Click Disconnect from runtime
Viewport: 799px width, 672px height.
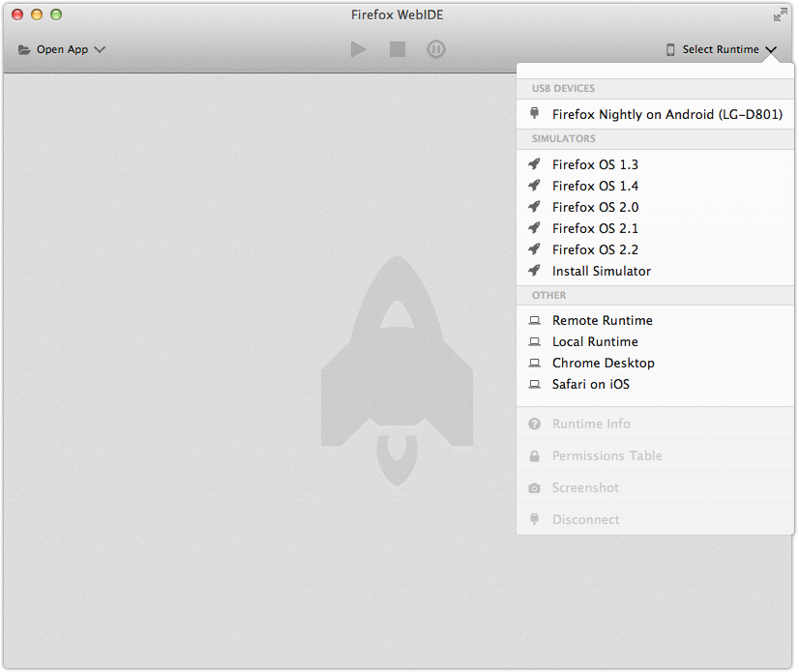(x=655, y=519)
